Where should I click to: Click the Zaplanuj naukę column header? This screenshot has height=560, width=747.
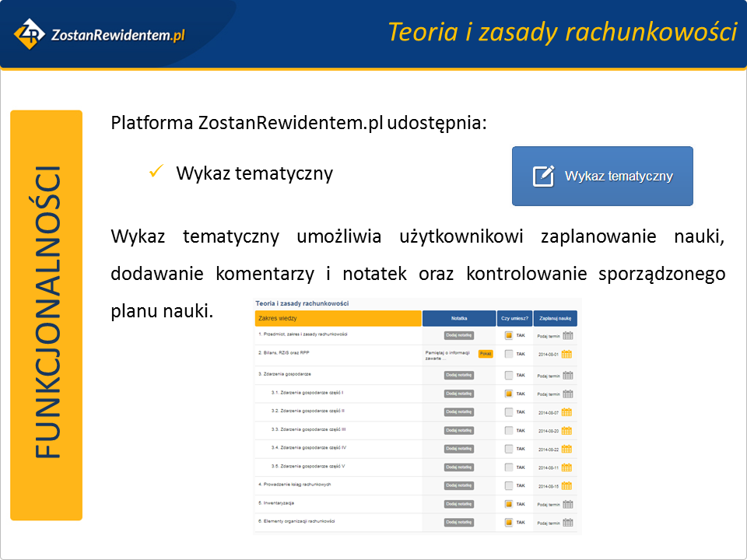tap(555, 318)
